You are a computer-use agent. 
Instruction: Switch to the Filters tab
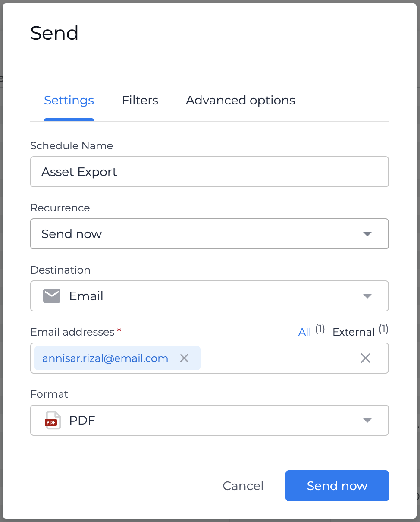pyautogui.click(x=140, y=101)
